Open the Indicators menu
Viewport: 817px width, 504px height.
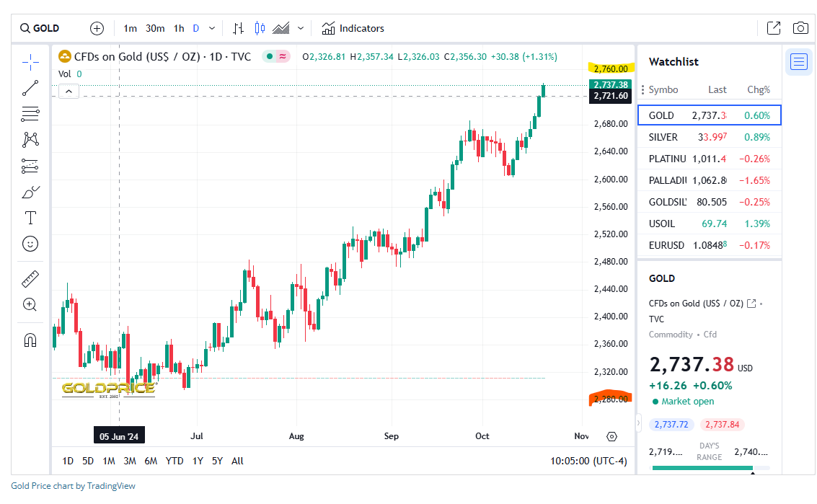pos(353,28)
